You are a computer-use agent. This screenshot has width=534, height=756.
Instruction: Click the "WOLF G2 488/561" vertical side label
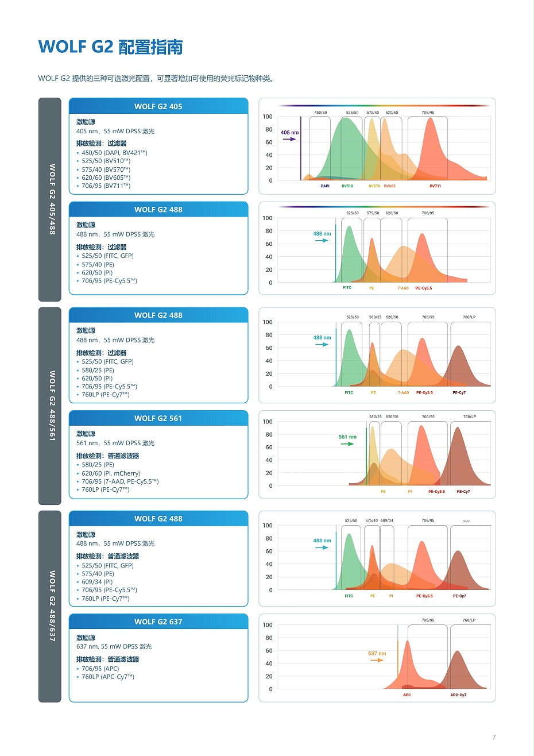[50, 406]
